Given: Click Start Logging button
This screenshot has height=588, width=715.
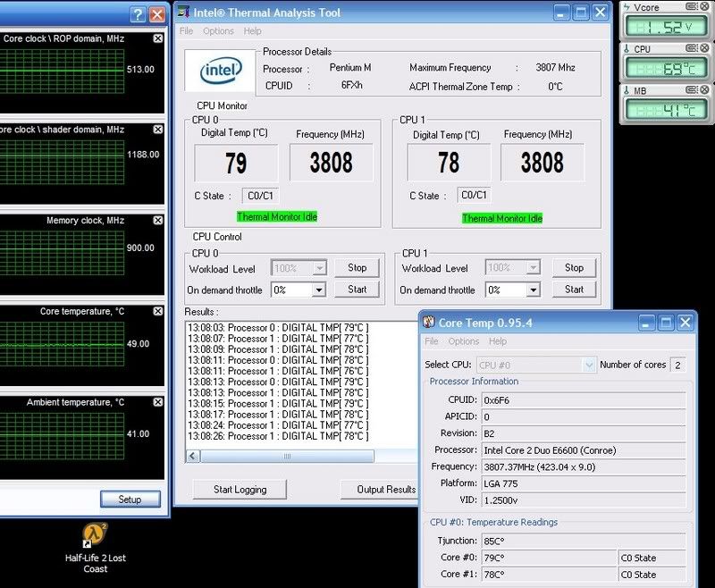Looking at the screenshot, I should pos(240,489).
